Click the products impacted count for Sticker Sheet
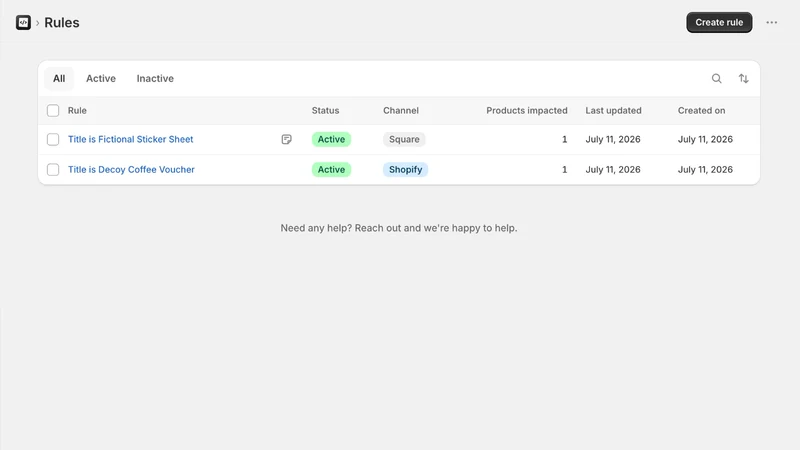The image size is (800, 450). 564,139
